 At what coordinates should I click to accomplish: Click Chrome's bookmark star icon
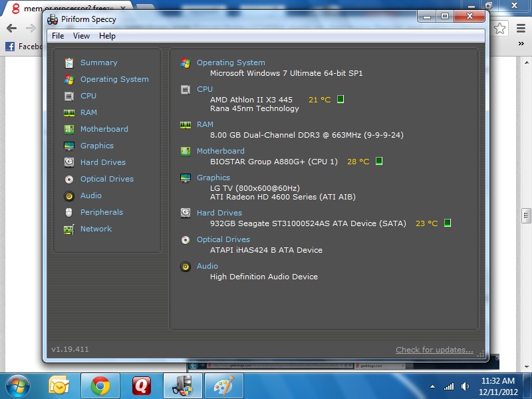click(x=500, y=28)
